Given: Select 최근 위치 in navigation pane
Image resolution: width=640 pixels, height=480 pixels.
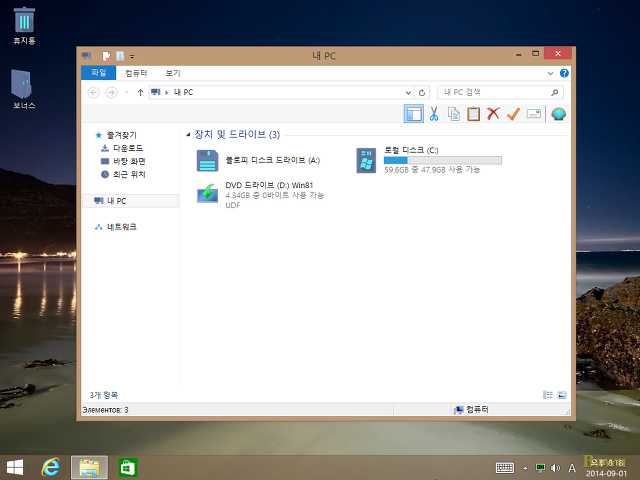Looking at the screenshot, I should [129, 174].
